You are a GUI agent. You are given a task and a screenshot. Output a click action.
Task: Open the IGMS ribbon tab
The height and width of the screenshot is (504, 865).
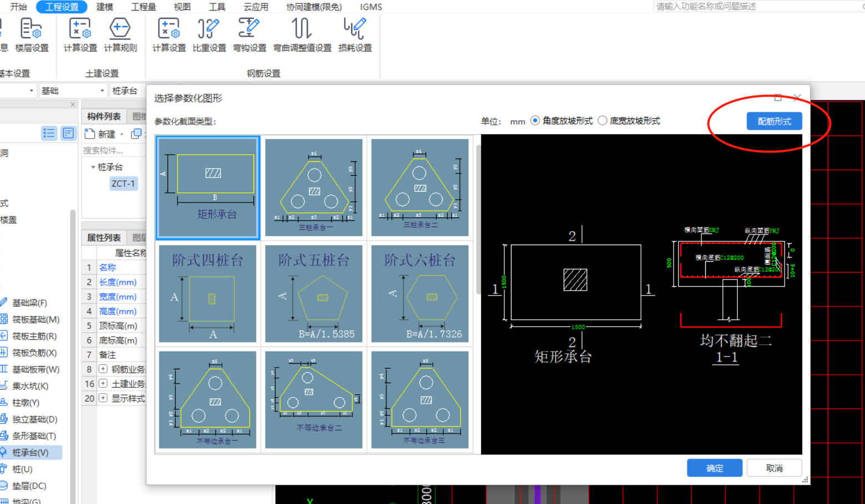point(371,7)
